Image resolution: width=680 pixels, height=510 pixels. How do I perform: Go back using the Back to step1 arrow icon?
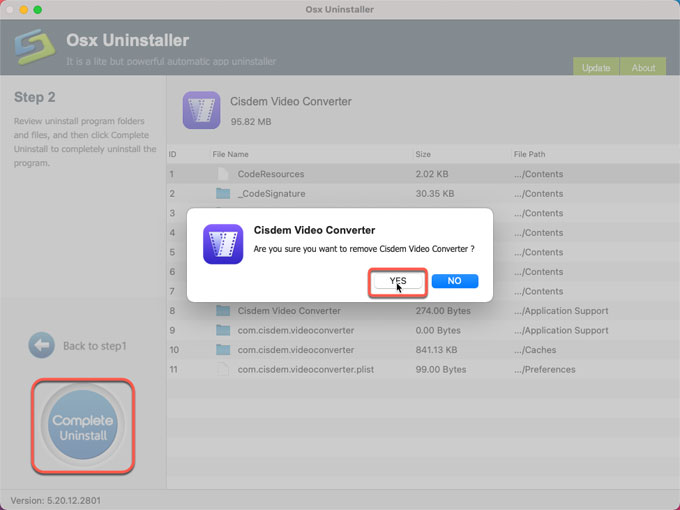tap(42, 346)
